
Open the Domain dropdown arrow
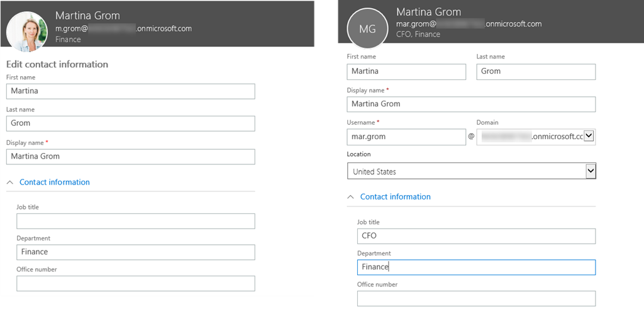click(x=589, y=137)
